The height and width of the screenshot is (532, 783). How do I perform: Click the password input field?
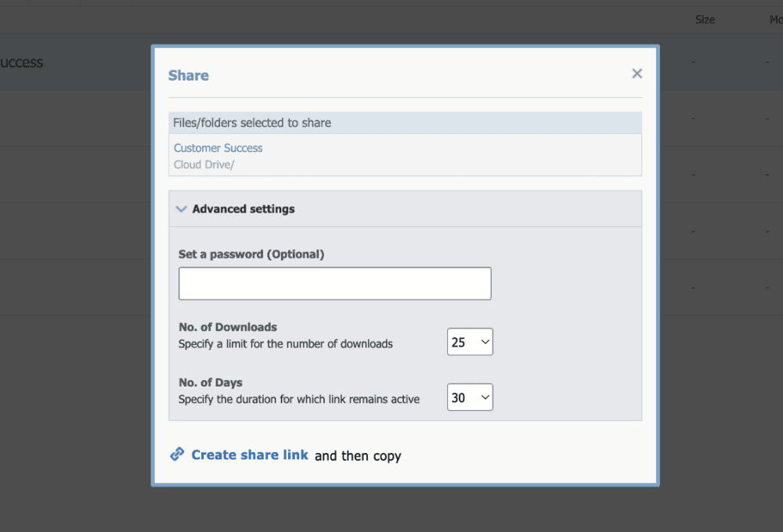pos(335,283)
